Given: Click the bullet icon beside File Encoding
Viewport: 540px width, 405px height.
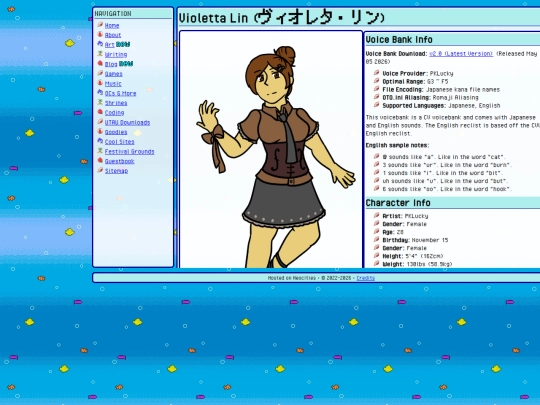Looking at the screenshot, I should click(376, 89).
